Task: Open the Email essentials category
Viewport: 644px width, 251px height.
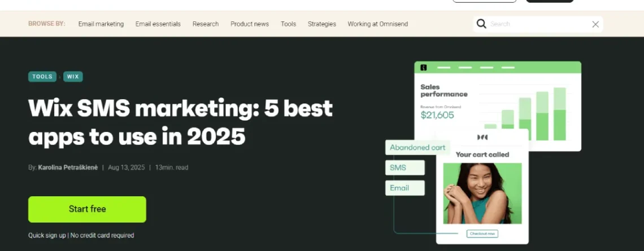Action: [158, 24]
